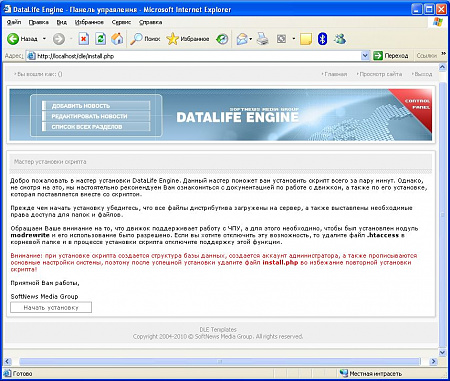Image resolution: width=450 pixels, height=381 pixels.
Task: Click the Bluetooth toolbar icon
Action: pyautogui.click(x=322, y=39)
